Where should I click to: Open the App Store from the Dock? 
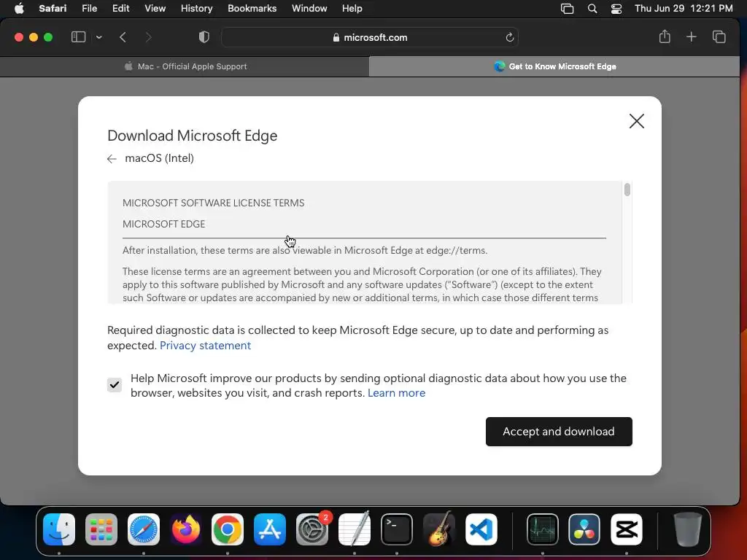click(x=270, y=529)
